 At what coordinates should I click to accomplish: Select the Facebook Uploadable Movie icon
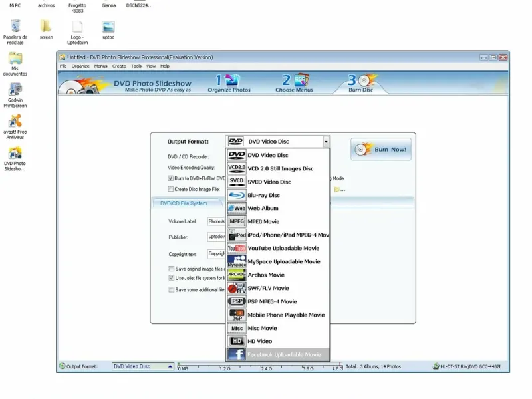tap(237, 354)
